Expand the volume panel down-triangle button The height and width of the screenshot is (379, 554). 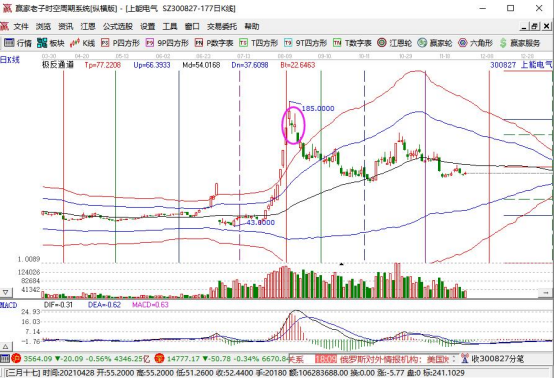click(x=6, y=292)
